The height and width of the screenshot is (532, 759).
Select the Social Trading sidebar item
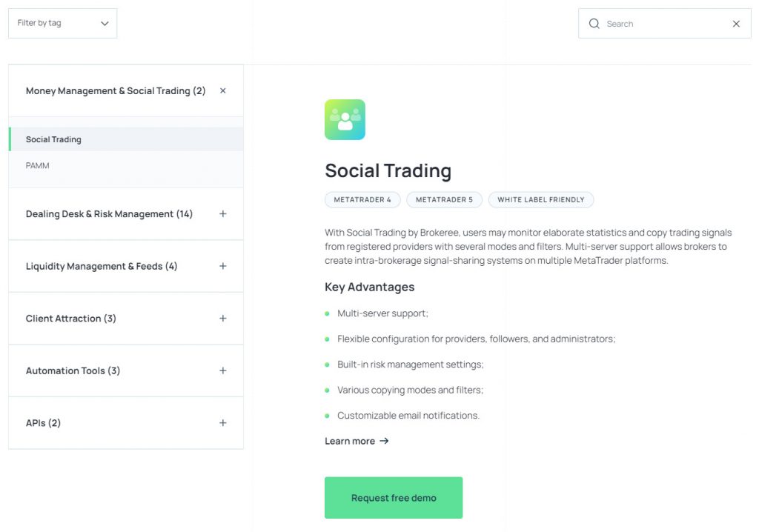53,139
